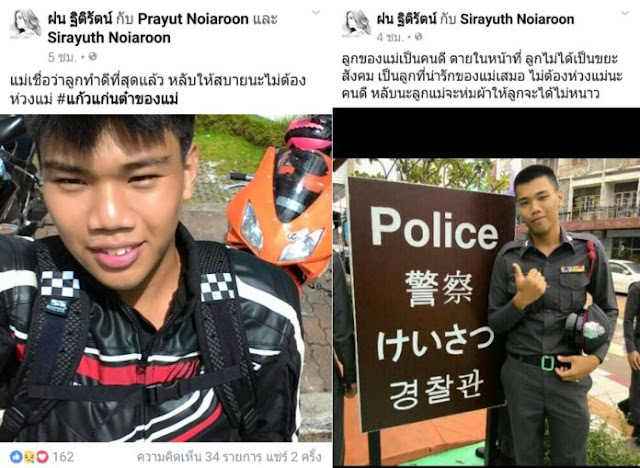640x468 pixels.
Task: Open Sirayuth Noiaroon link in left post
Action: pos(109,38)
